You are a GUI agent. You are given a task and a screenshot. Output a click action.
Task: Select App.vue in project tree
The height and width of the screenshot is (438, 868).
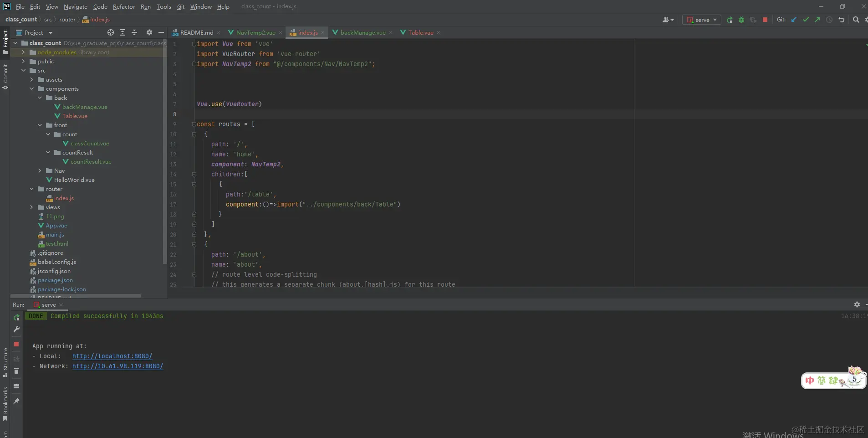click(56, 226)
